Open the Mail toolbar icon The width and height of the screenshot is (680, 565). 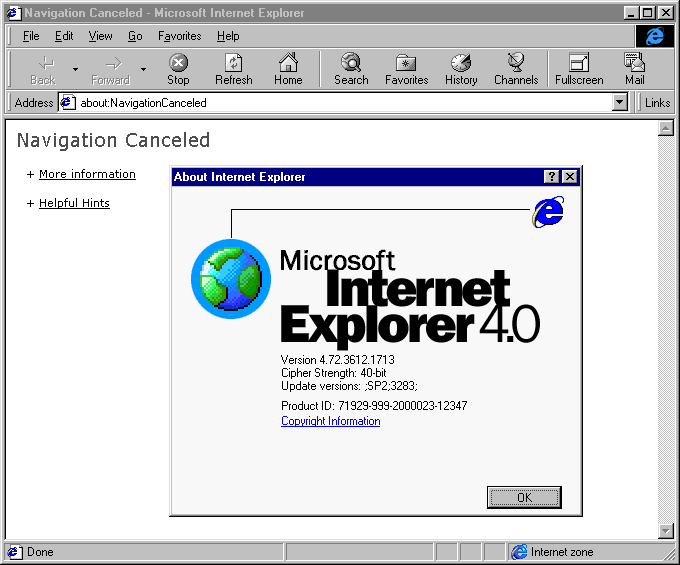[x=634, y=62]
